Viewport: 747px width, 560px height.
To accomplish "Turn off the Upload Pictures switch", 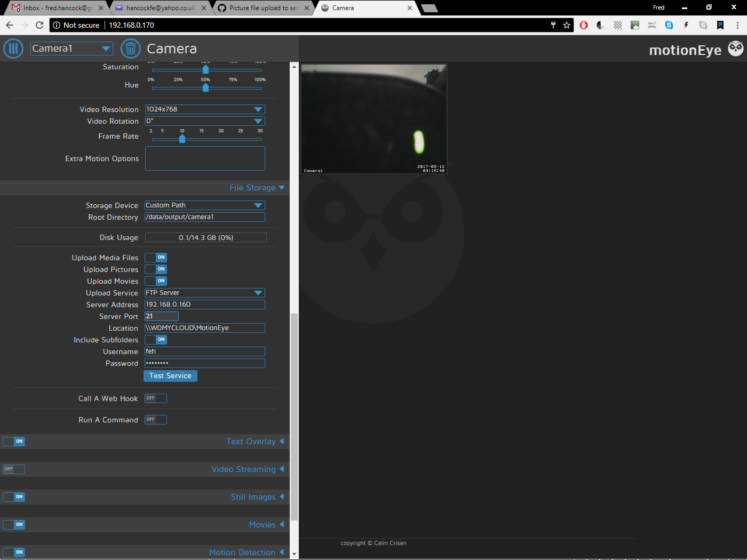I will point(156,269).
